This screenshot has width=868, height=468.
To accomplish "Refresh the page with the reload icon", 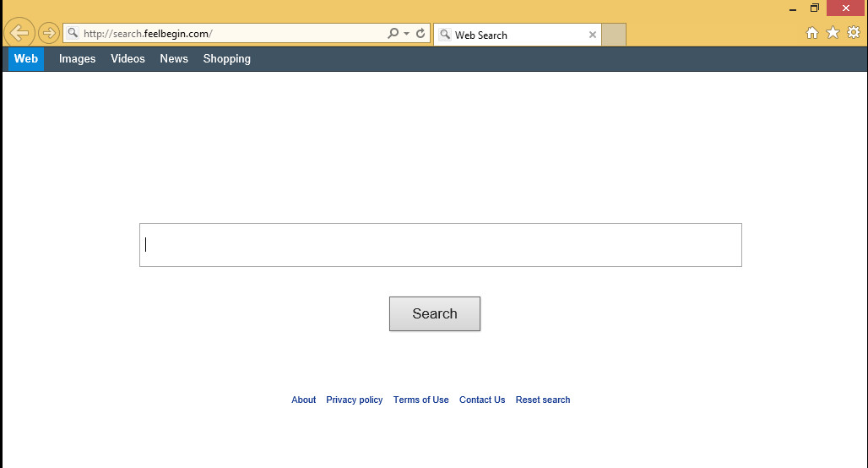I will click(420, 33).
